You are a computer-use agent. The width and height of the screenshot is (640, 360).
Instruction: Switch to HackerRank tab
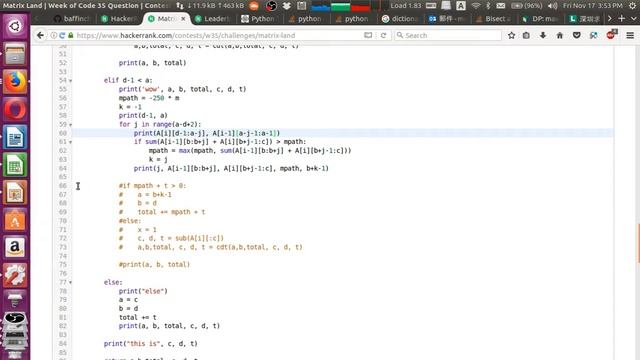(120, 19)
